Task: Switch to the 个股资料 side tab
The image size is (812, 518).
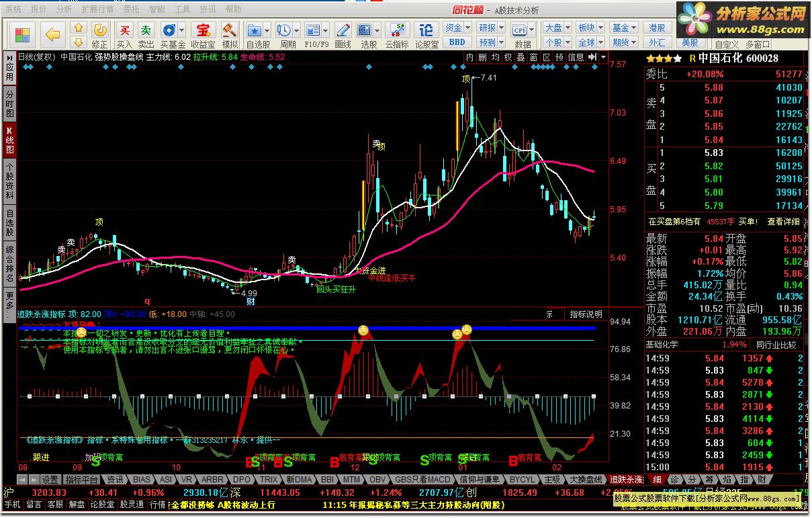Action: 9,181
